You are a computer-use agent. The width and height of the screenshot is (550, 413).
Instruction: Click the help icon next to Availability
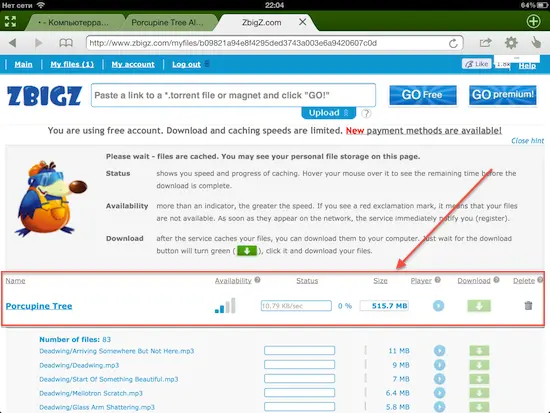[x=257, y=280]
